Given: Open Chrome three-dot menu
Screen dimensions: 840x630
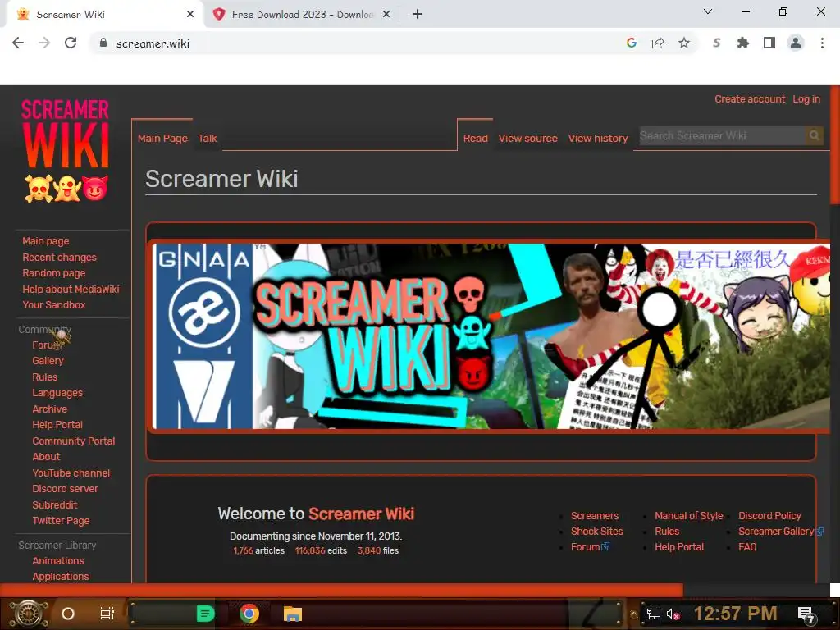Looking at the screenshot, I should 822,43.
